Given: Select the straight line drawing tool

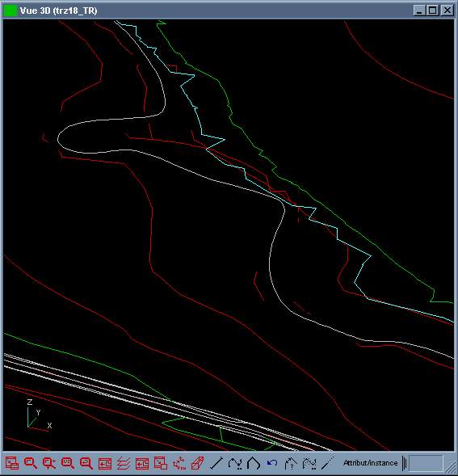Looking at the screenshot, I should click(216, 463).
